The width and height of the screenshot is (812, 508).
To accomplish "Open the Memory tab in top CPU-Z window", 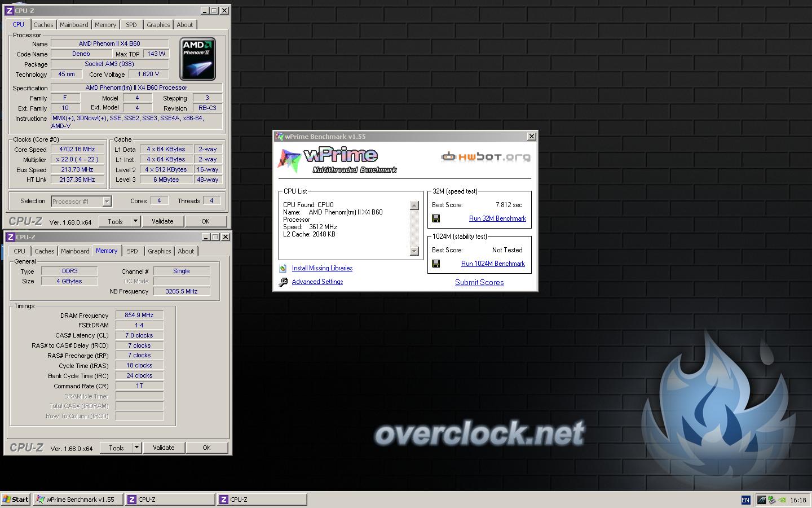I will (105, 25).
